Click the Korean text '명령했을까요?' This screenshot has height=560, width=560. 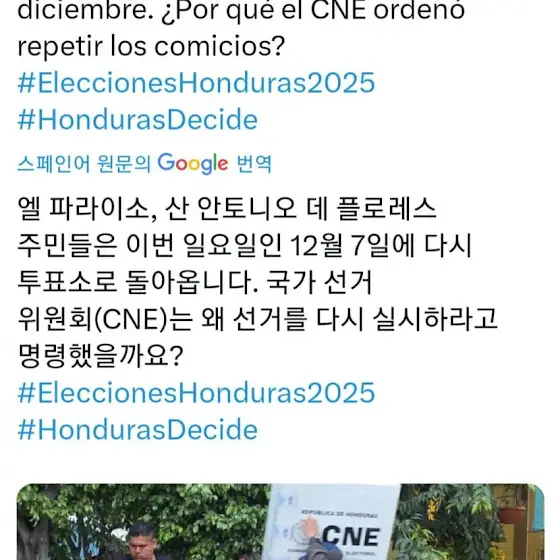pos(100,356)
